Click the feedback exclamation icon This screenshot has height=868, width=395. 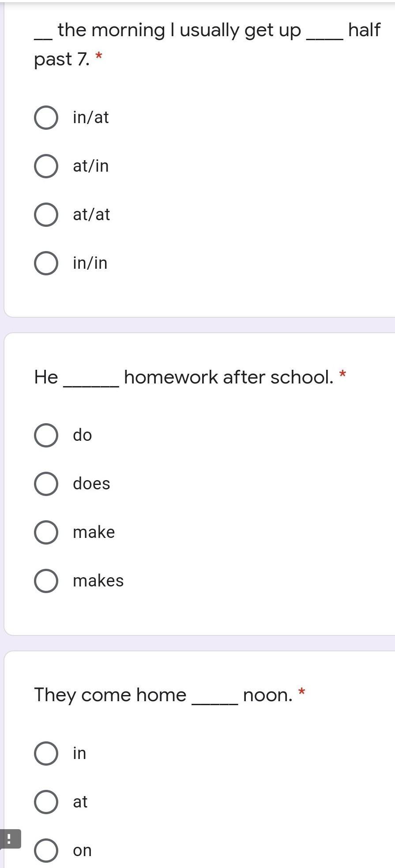click(10, 838)
